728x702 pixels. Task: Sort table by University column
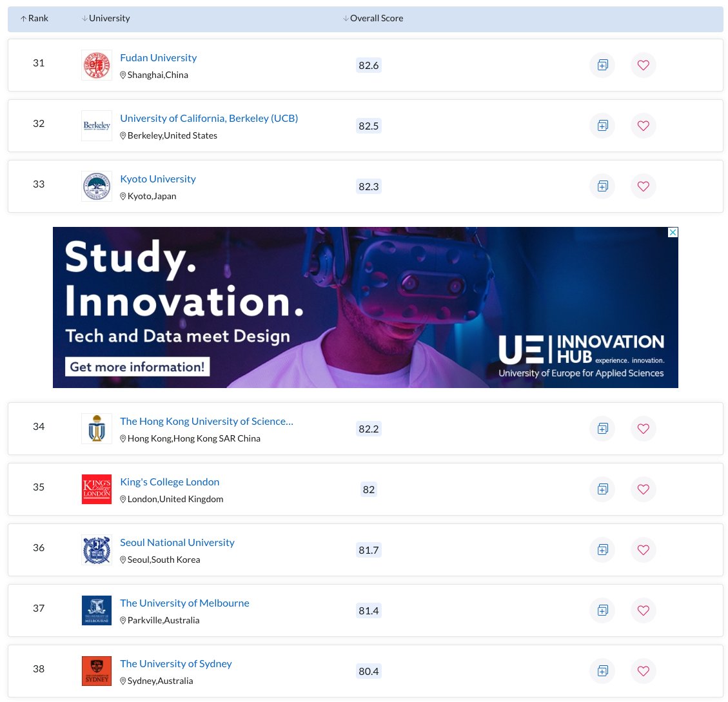[x=106, y=18]
